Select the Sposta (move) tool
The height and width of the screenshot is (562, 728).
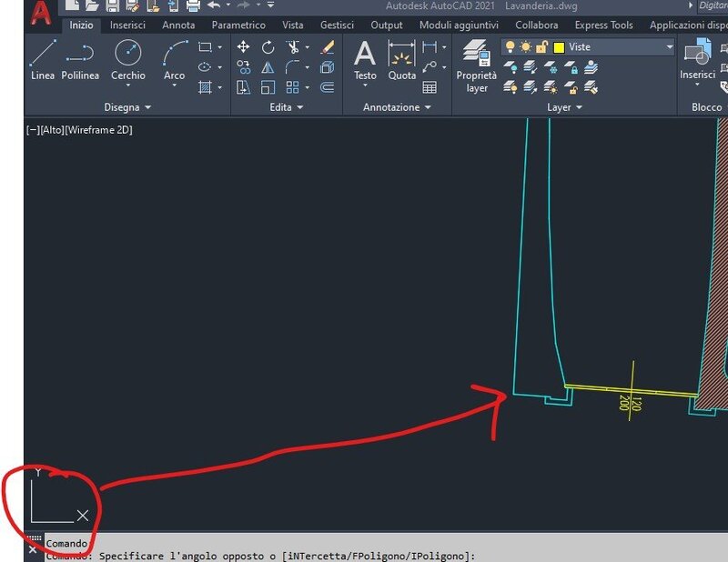[244, 47]
